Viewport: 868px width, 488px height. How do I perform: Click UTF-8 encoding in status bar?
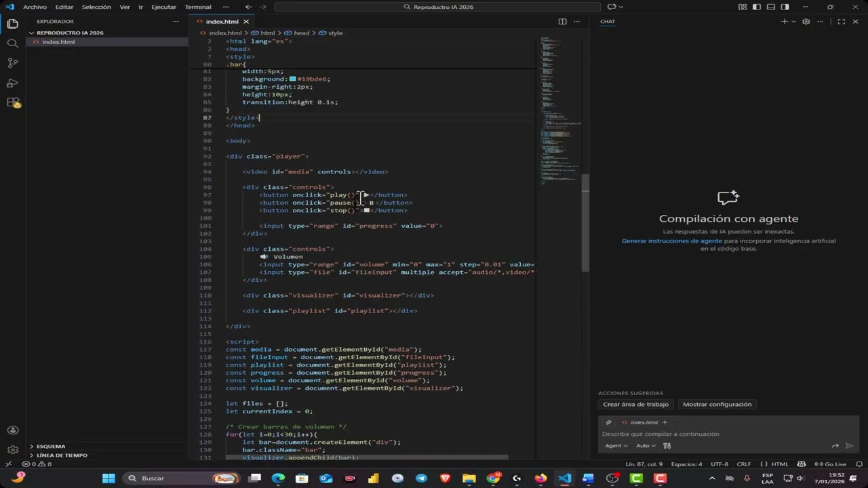coord(719,464)
